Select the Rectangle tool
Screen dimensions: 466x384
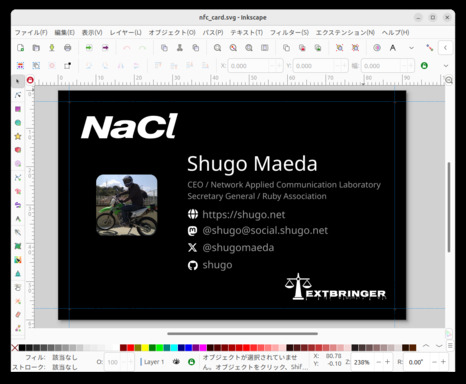18,109
